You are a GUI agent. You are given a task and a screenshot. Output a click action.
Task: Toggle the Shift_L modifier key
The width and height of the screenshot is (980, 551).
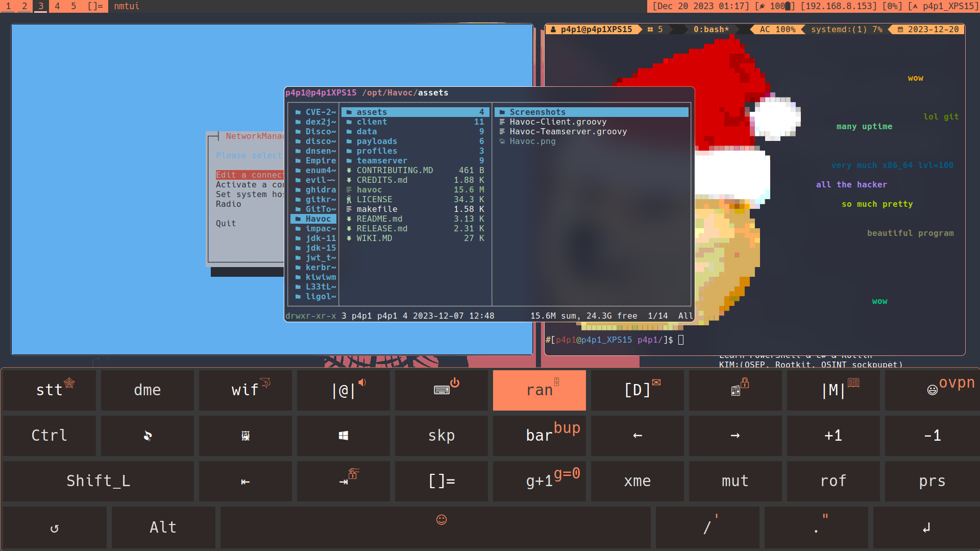pos(98,481)
